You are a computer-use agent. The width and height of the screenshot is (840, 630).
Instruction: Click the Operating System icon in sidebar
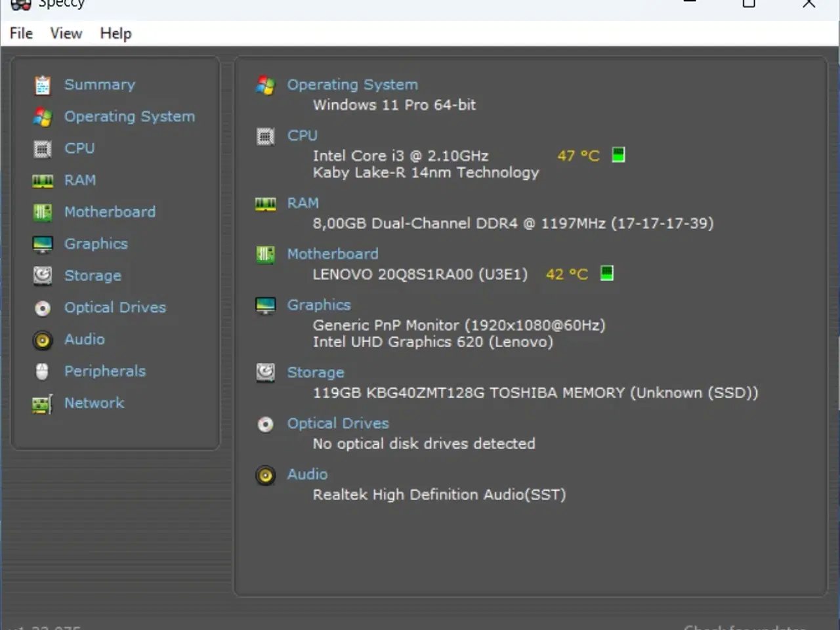point(42,116)
